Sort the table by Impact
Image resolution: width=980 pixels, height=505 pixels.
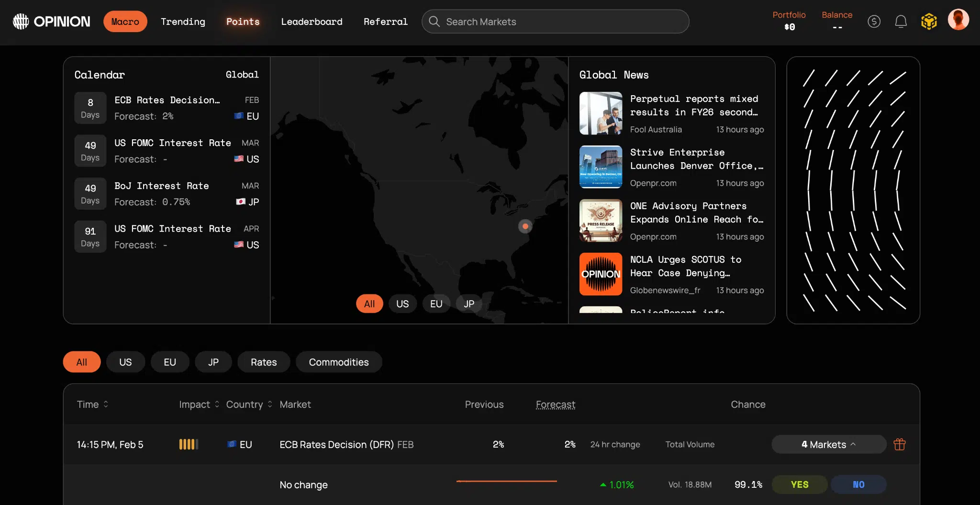[x=199, y=404]
